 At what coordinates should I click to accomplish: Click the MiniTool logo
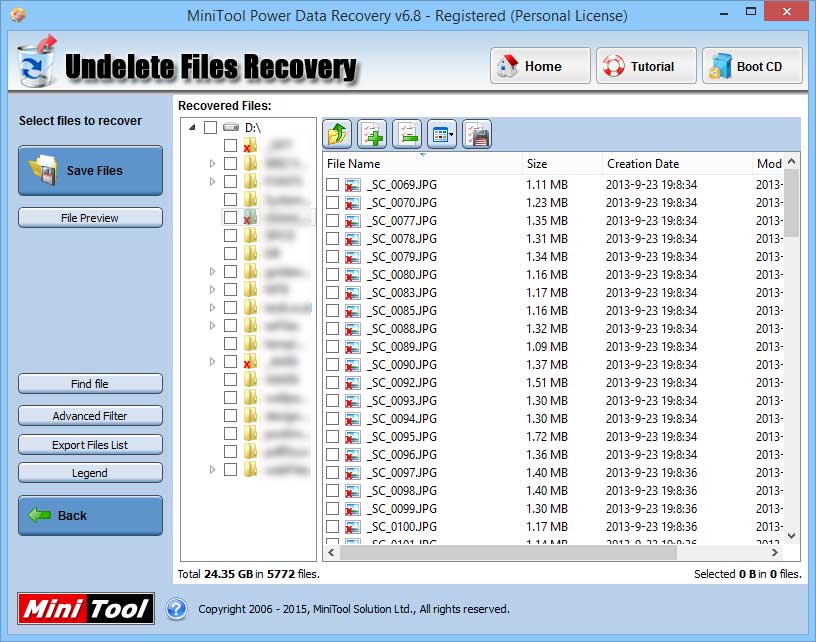pos(84,609)
